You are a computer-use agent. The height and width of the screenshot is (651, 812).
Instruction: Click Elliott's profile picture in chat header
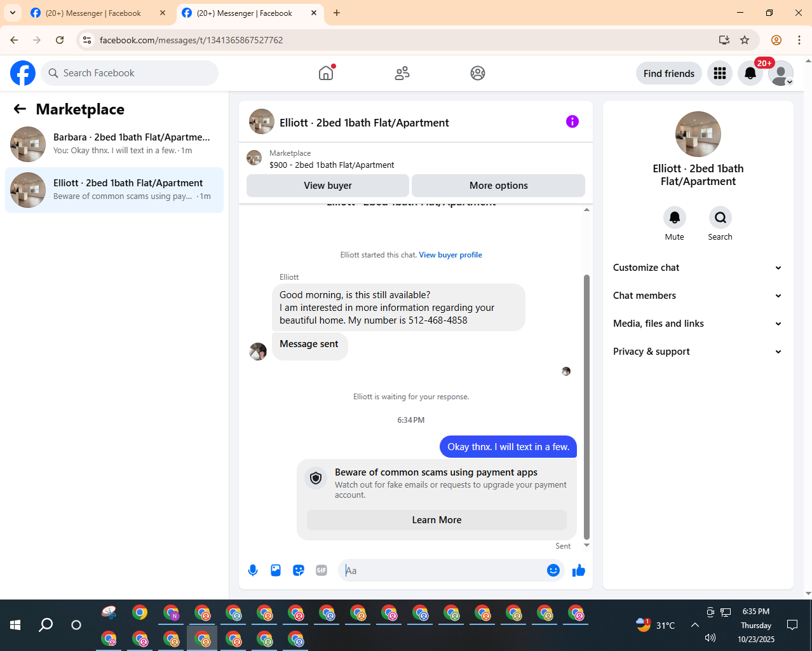click(x=262, y=121)
